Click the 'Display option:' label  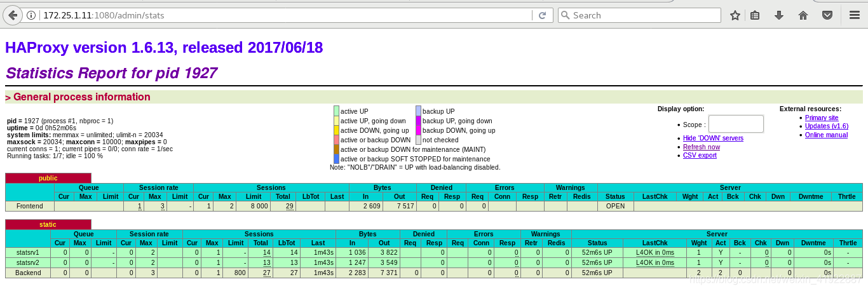click(x=681, y=109)
